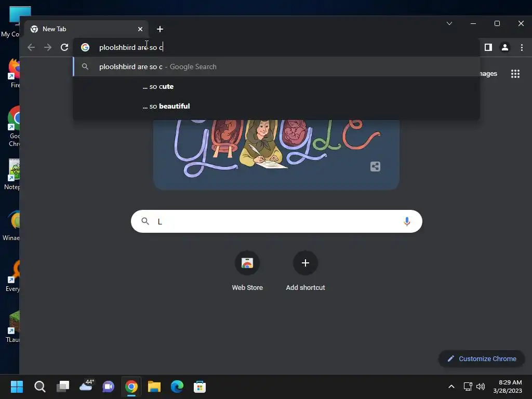The height and width of the screenshot is (399, 532).
Task: Focus the Google search box
Action: click(x=276, y=221)
